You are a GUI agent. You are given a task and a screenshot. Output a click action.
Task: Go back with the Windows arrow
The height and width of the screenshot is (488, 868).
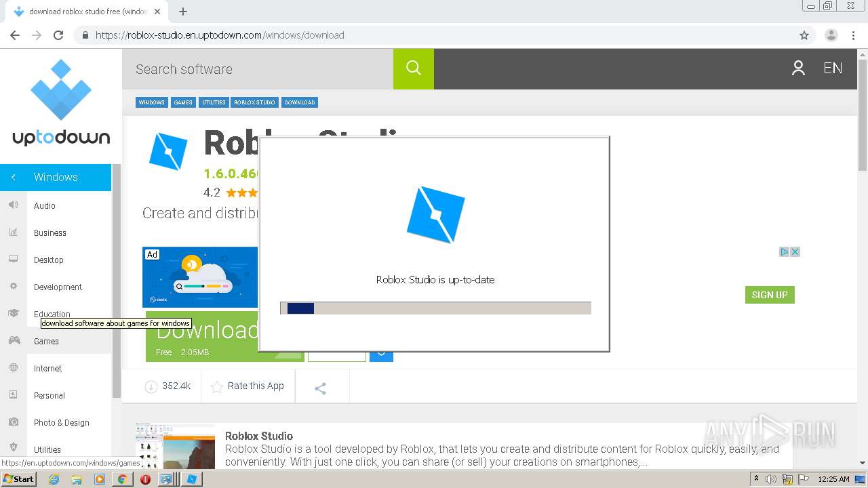13,177
